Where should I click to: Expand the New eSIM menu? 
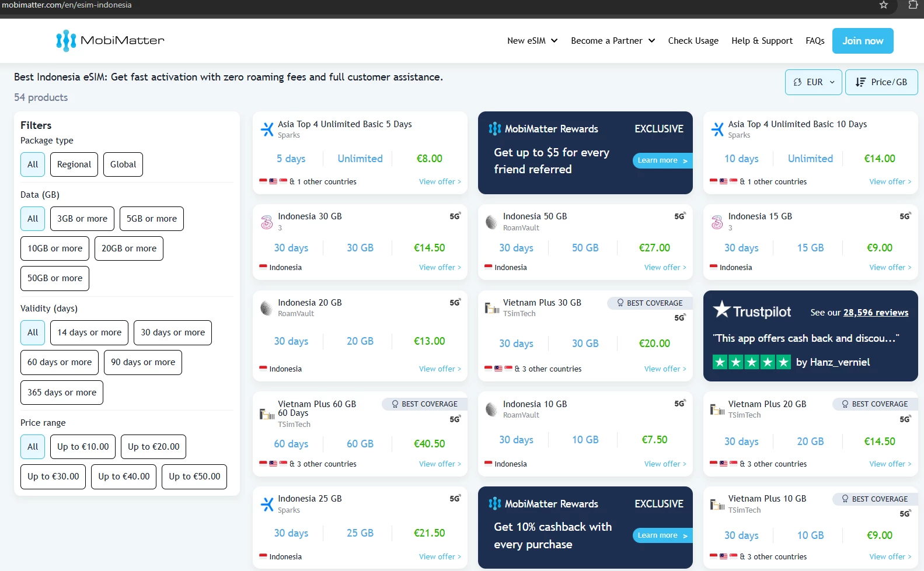(x=532, y=41)
